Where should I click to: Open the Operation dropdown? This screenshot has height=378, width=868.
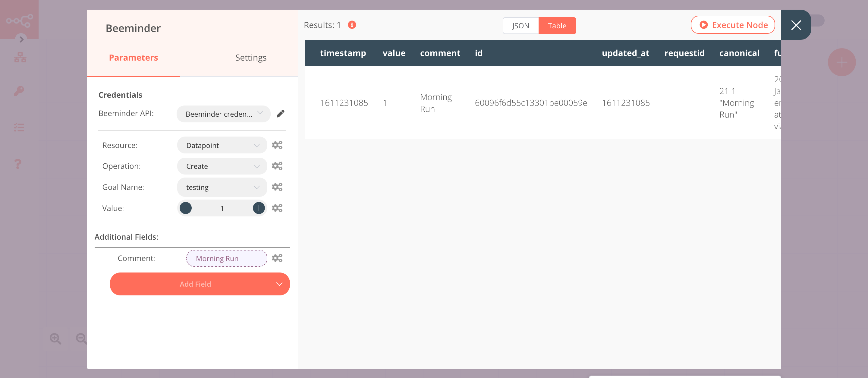[x=222, y=166]
